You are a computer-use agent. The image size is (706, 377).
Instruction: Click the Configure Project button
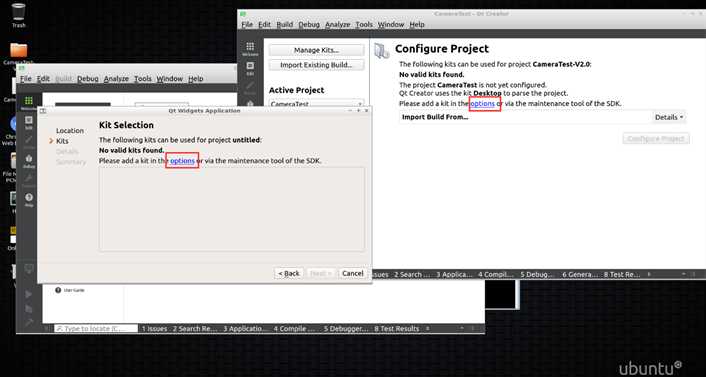coord(656,139)
